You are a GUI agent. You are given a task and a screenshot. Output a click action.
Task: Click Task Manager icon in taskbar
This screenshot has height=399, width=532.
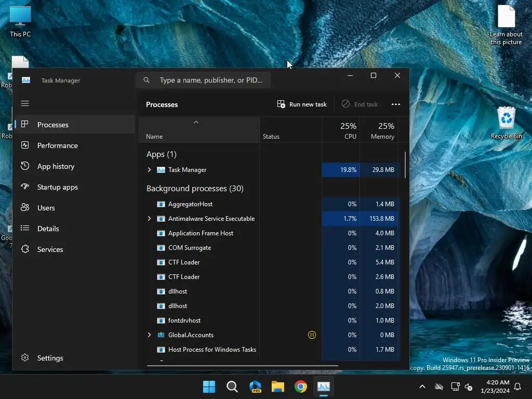pos(323,387)
